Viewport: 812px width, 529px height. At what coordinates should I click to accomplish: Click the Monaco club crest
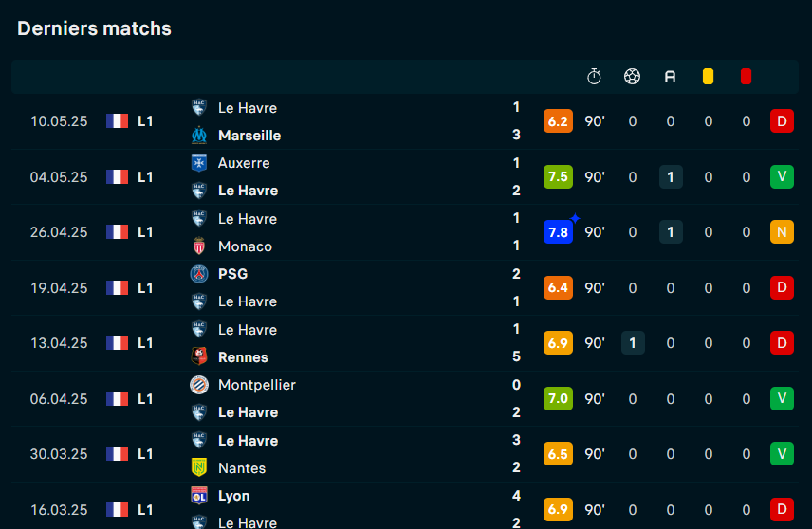[199, 246]
